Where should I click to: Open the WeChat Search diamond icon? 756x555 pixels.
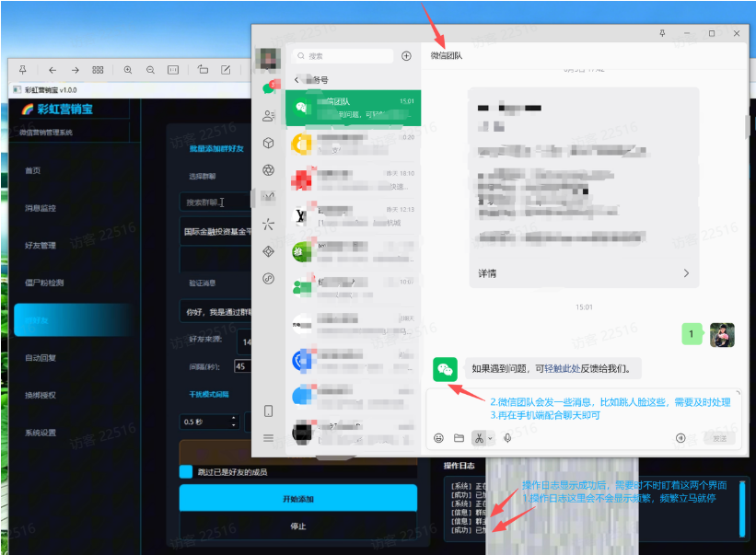coord(269,251)
